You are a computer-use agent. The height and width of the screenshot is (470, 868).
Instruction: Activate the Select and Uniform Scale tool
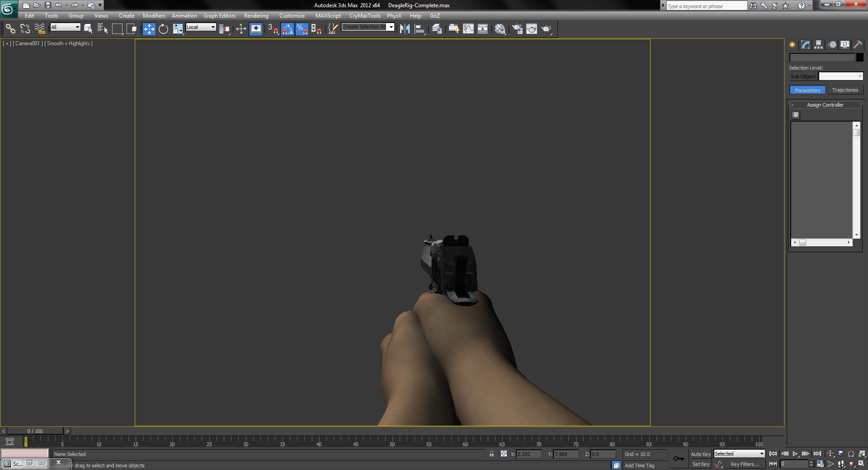tap(178, 29)
